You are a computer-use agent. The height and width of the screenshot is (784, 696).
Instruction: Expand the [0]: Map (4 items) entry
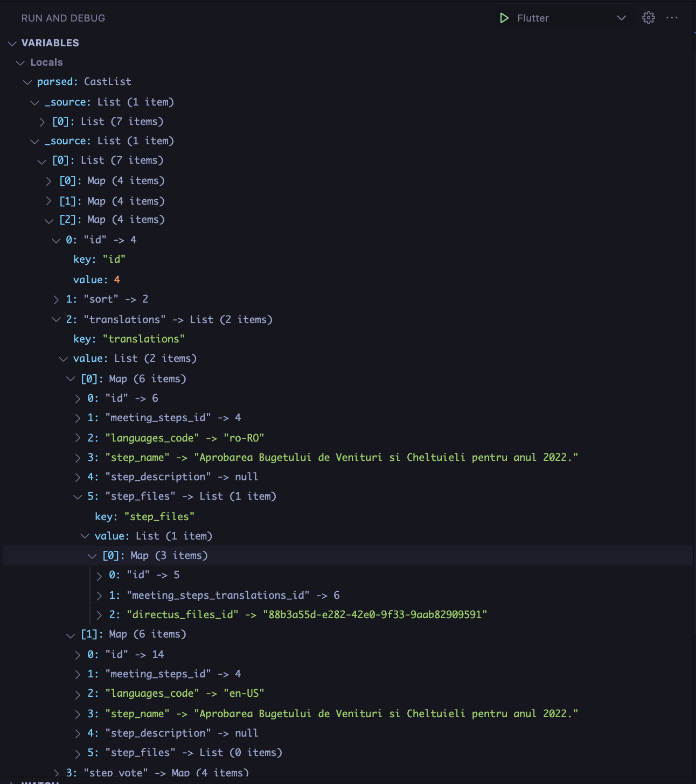click(50, 181)
